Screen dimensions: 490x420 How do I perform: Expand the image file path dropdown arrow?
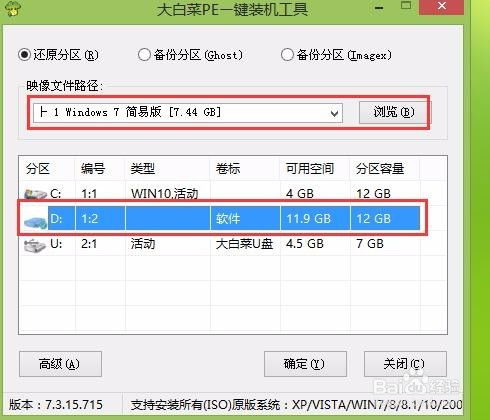tap(334, 113)
